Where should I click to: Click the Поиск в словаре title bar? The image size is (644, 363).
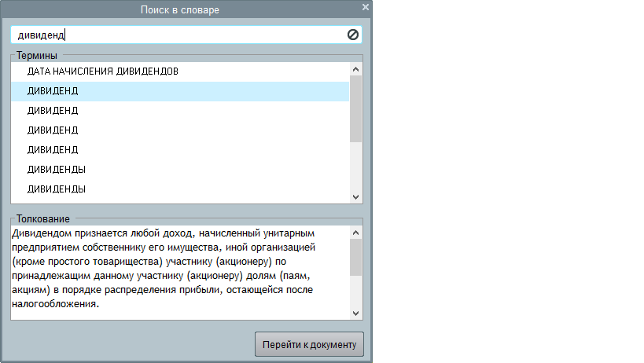click(179, 9)
